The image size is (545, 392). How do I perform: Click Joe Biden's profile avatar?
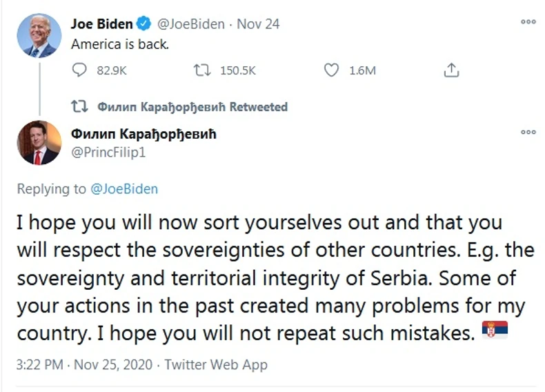[37, 35]
